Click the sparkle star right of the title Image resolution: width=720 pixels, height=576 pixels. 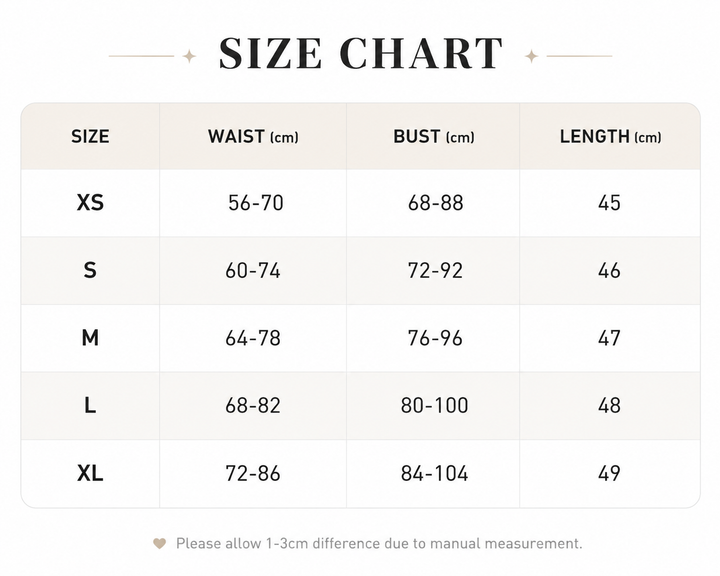click(x=531, y=56)
